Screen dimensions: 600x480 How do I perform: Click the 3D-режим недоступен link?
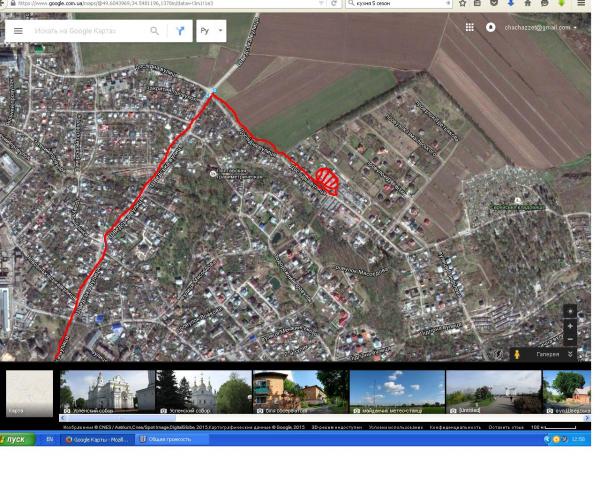336,427
